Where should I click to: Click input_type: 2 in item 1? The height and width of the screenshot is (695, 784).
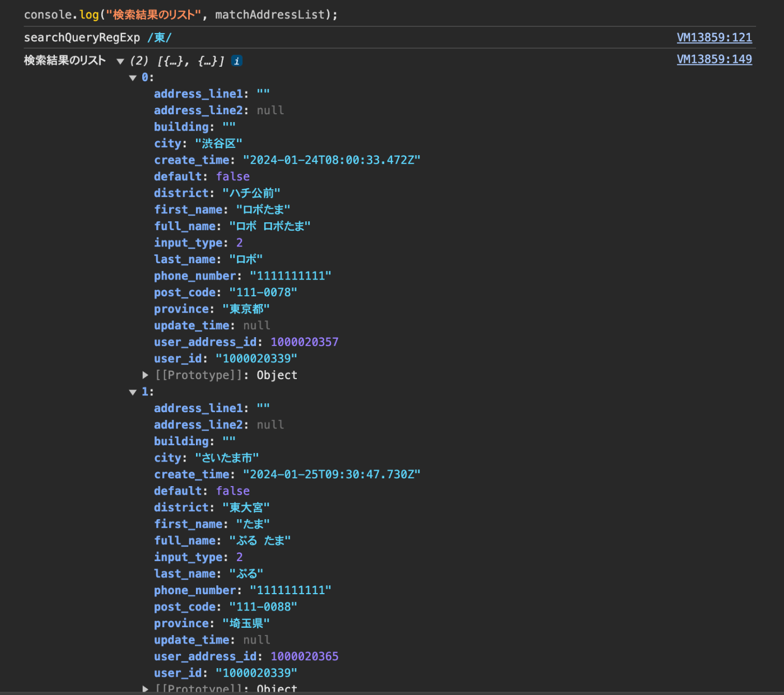(x=199, y=557)
